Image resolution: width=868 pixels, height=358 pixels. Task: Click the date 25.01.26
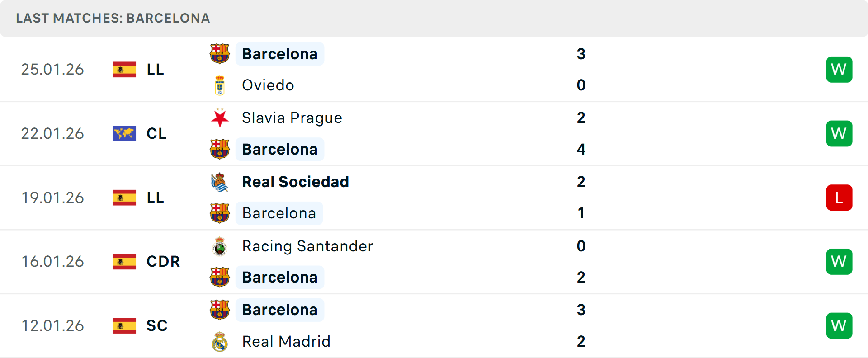pos(52,69)
